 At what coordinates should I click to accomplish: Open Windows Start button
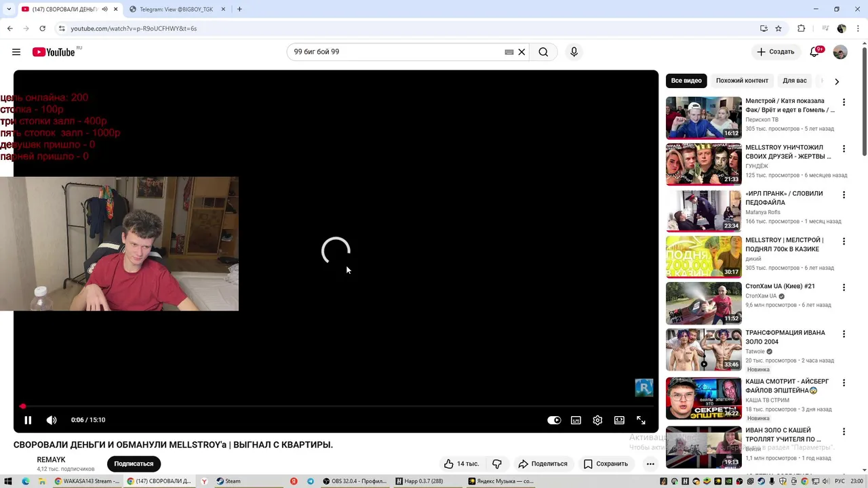[7, 481]
